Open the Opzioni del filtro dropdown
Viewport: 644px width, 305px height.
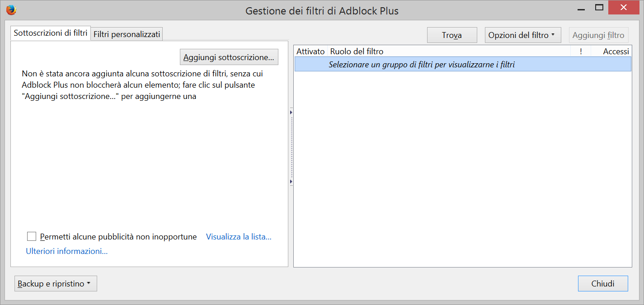[523, 35]
